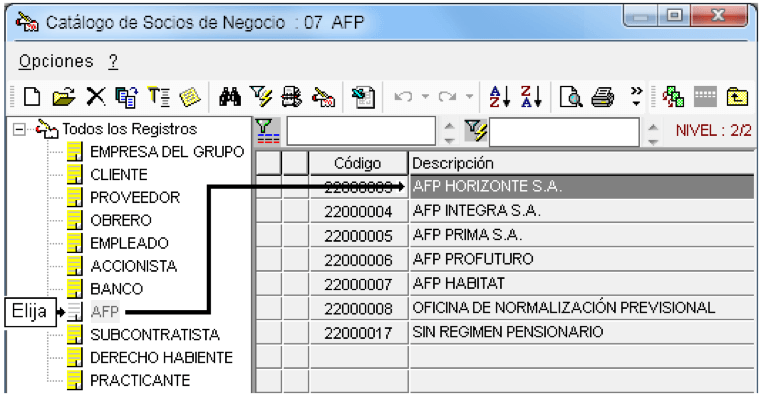
Task: Open the Opciones menu
Action: point(56,62)
